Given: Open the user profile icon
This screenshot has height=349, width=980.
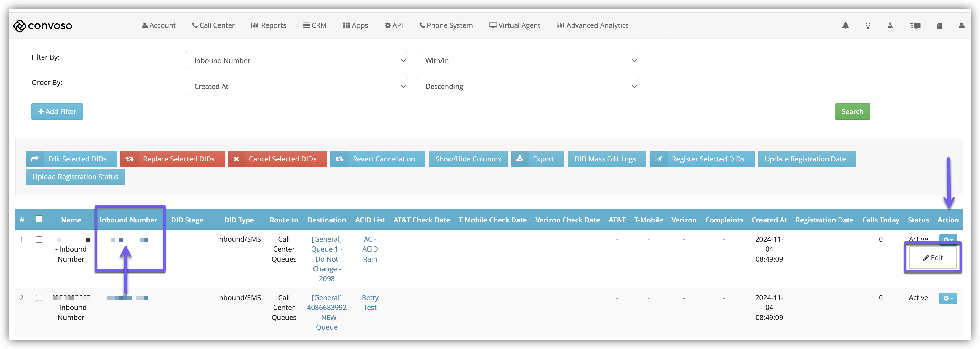Looking at the screenshot, I should tap(961, 25).
